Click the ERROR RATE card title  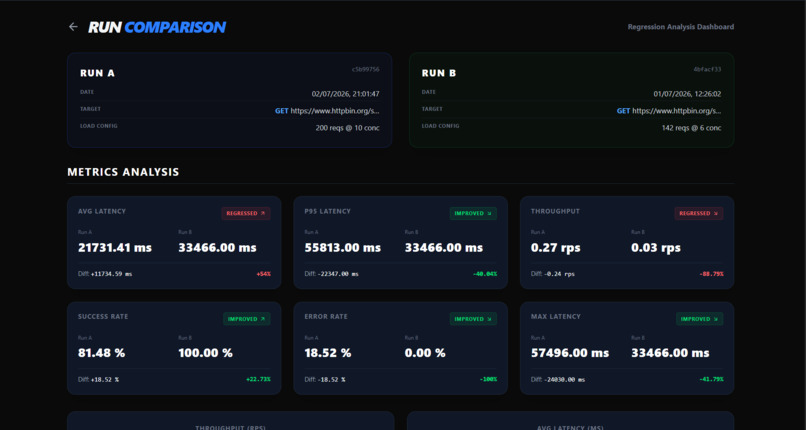[x=326, y=316]
